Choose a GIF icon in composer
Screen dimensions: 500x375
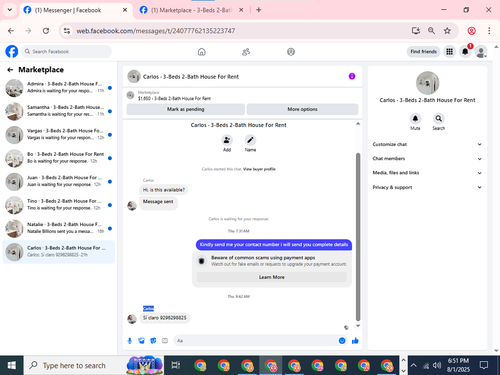point(165,341)
